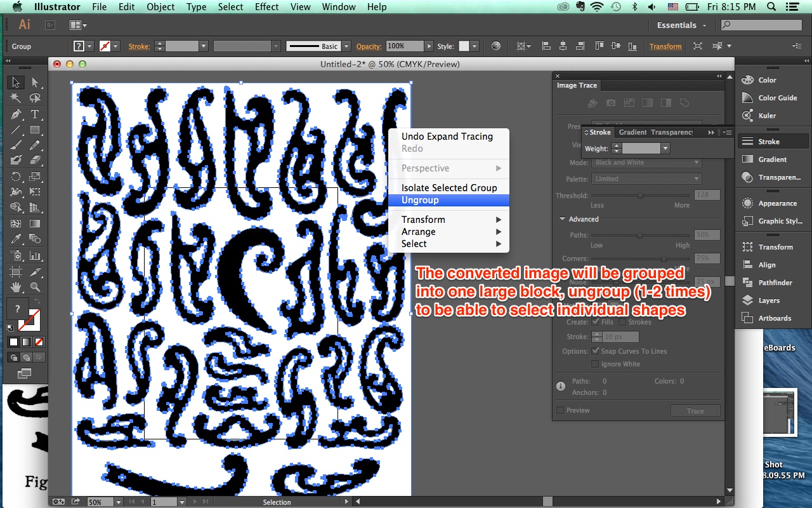
Task: Click Auto-Color preset icon in Image Trace
Action: pos(593,103)
